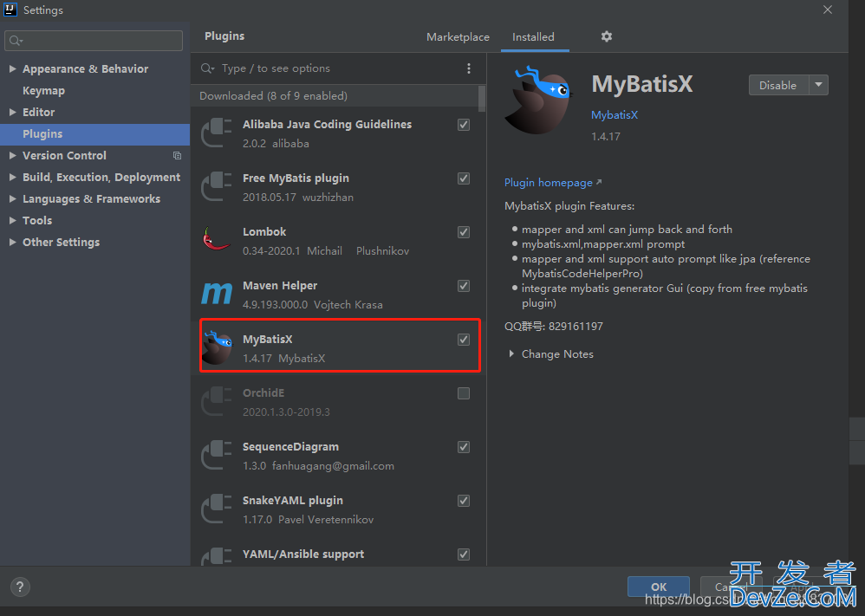Image resolution: width=865 pixels, height=616 pixels.
Task: Click the settings search magnifier icon
Action: 16,41
